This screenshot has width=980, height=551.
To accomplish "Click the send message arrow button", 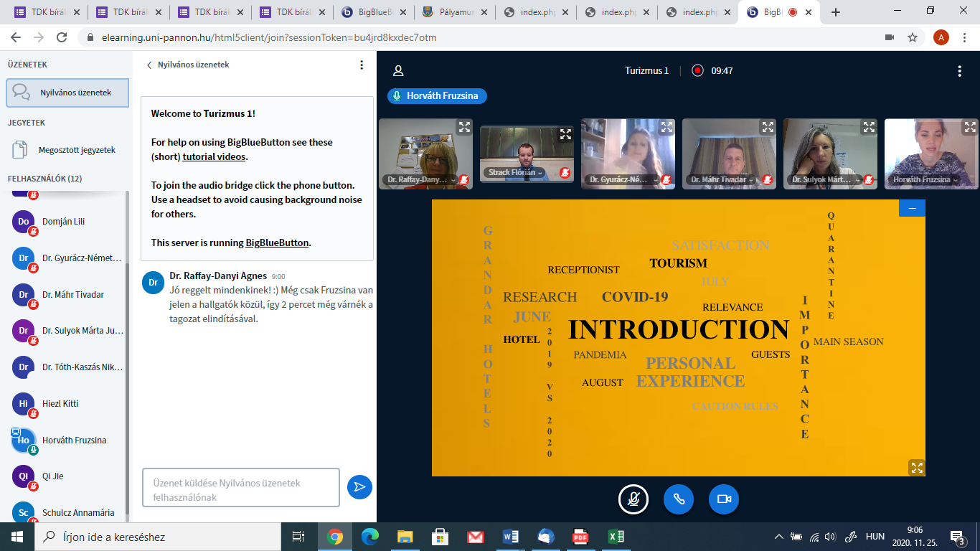I will [x=359, y=487].
